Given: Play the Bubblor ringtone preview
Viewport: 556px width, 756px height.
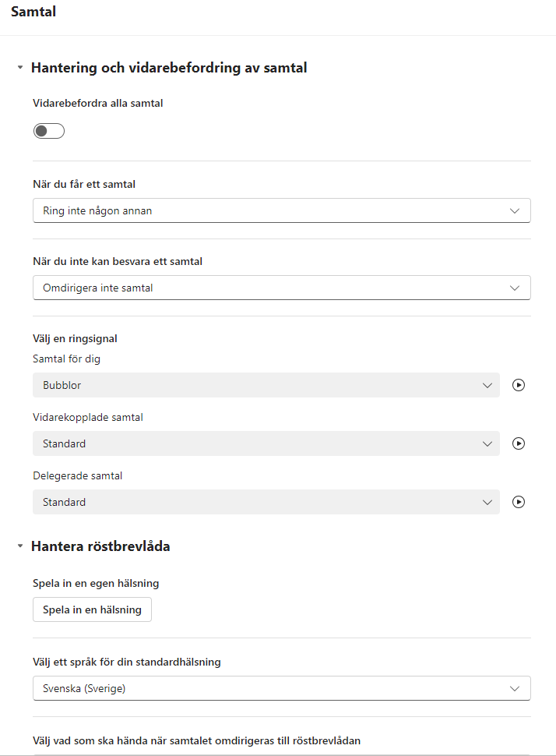Looking at the screenshot, I should pos(519,385).
